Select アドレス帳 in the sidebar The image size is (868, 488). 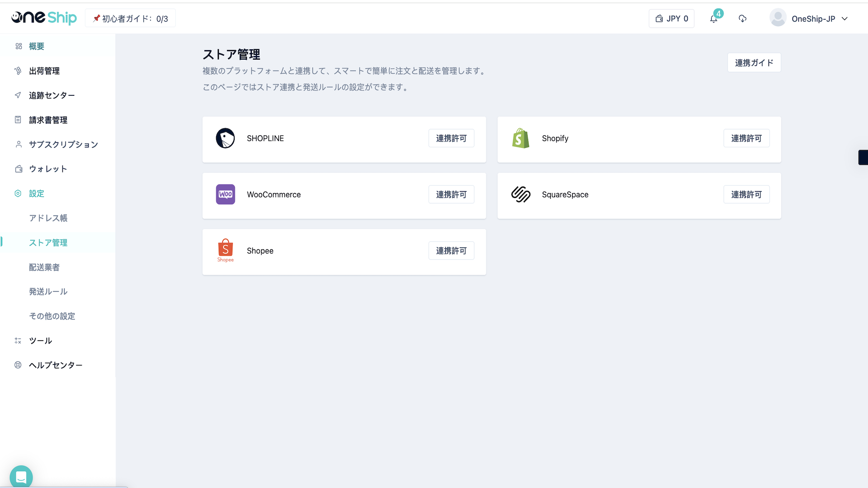click(48, 218)
